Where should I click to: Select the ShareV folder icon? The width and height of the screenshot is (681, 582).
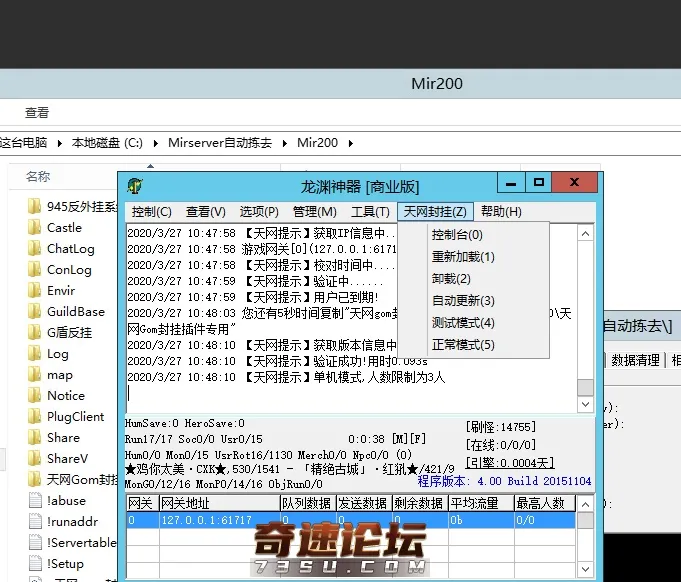[34, 458]
